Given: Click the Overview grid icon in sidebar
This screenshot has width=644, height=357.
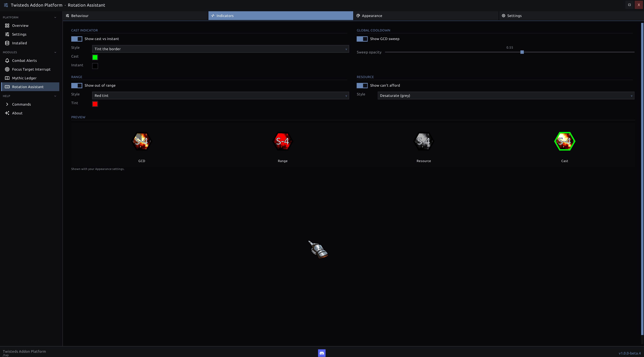Looking at the screenshot, I should pos(7,26).
